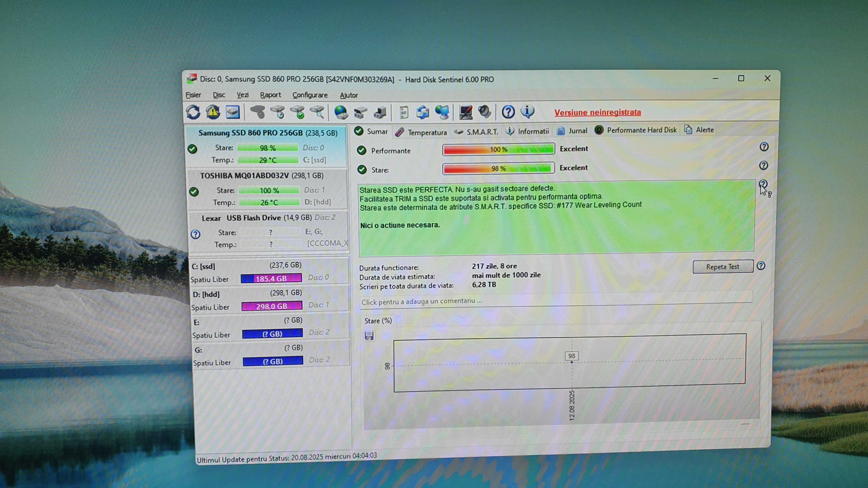Click the disk with binoculars toolbar icon

(360, 113)
